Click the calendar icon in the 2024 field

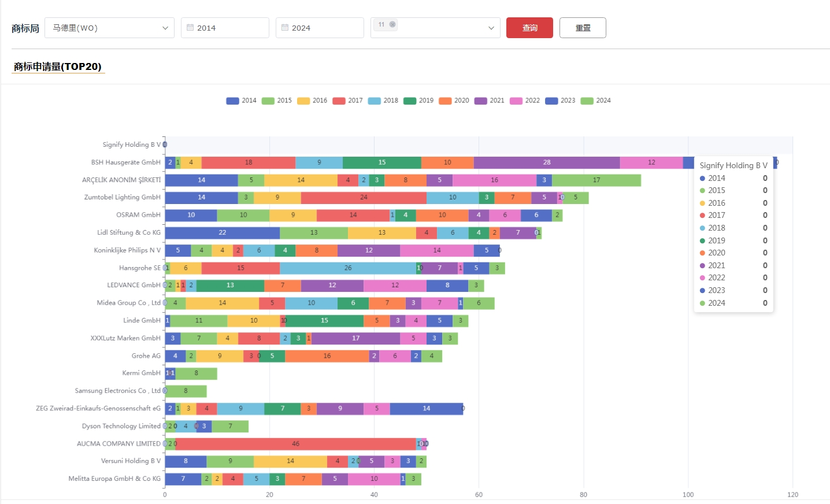(285, 28)
